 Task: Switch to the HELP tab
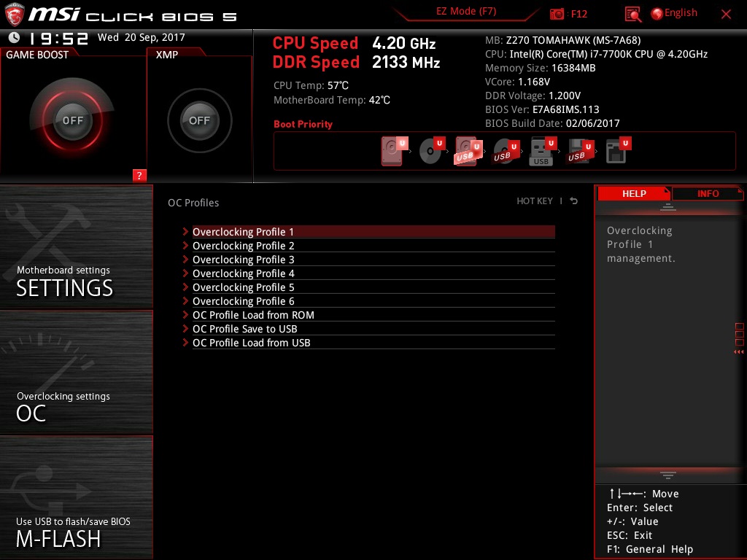point(634,193)
